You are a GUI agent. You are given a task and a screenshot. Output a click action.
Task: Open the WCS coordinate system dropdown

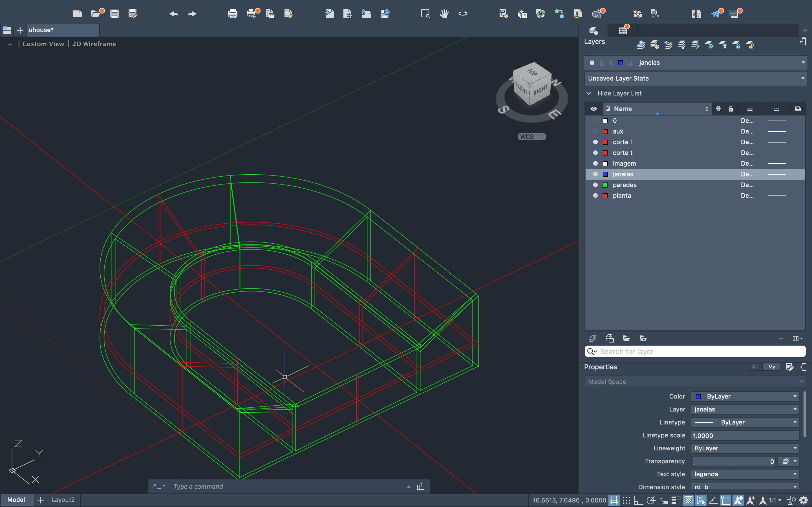tap(531, 137)
